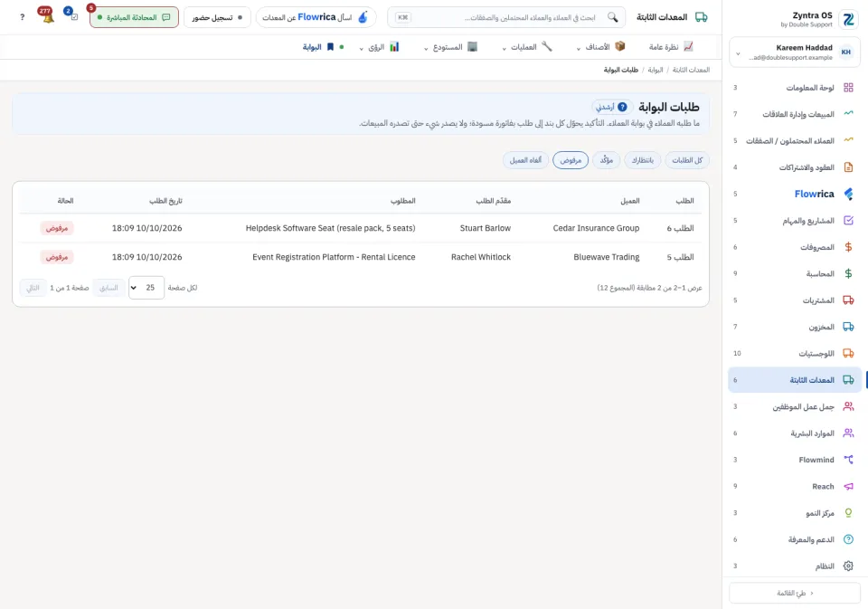Image resolution: width=868 pixels, height=609 pixels.
Task: Filter by كل الطلبات
Action: point(687,160)
